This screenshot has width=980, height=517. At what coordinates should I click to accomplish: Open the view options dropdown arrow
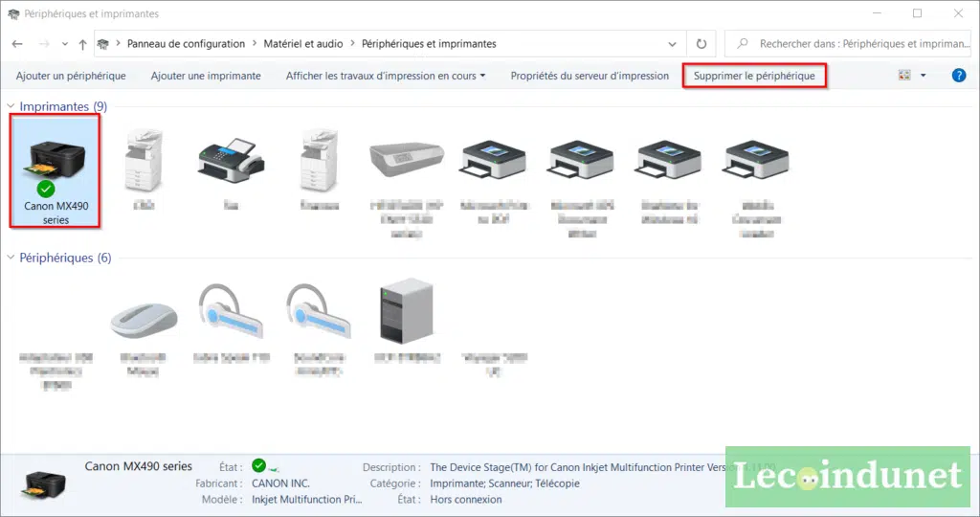[923, 76]
